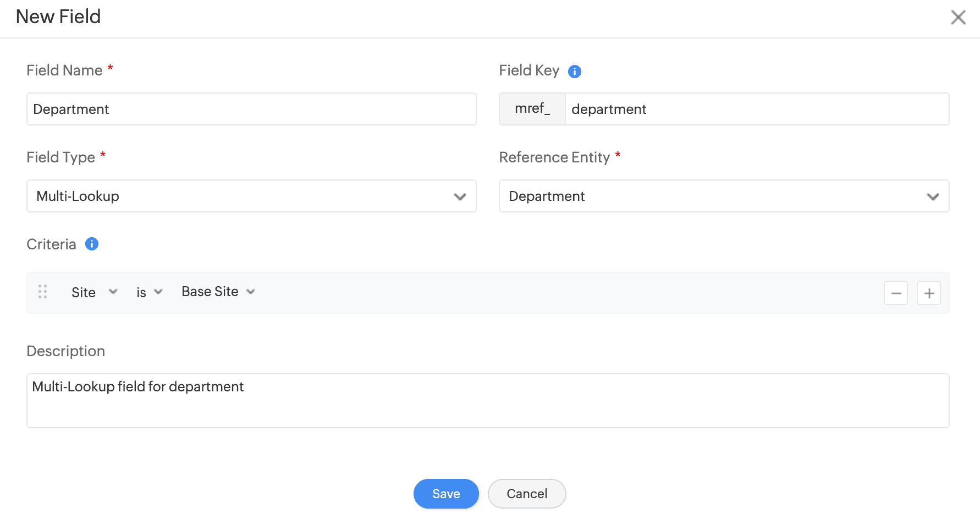This screenshot has width=980, height=524.
Task: Click inside the Description text area
Action: [x=488, y=400]
